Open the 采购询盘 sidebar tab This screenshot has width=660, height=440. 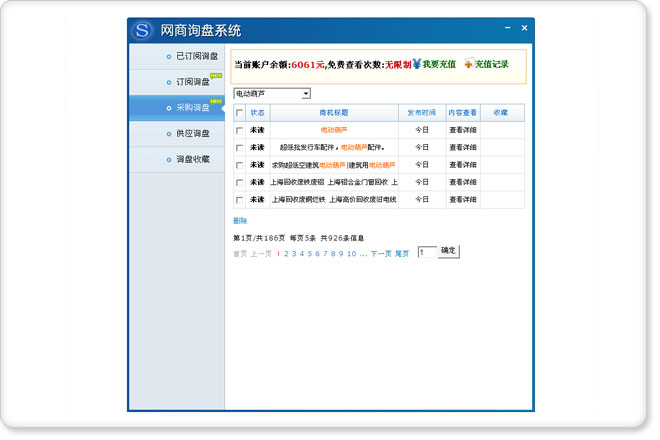(x=192, y=107)
